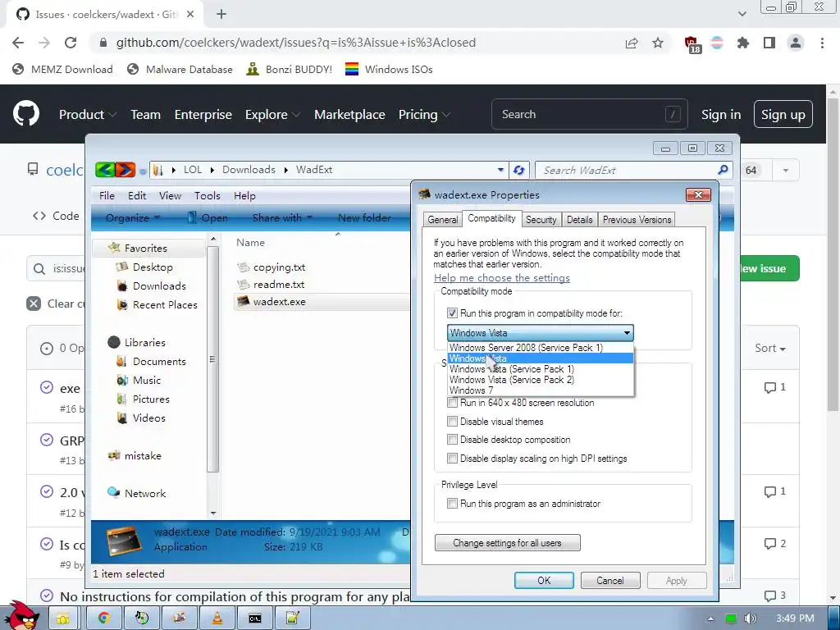This screenshot has width=840, height=630.
Task: Open folder icon on taskbar
Action: [62, 619]
